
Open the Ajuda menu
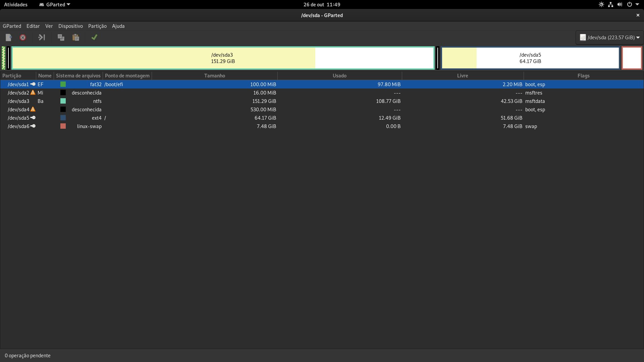(118, 26)
